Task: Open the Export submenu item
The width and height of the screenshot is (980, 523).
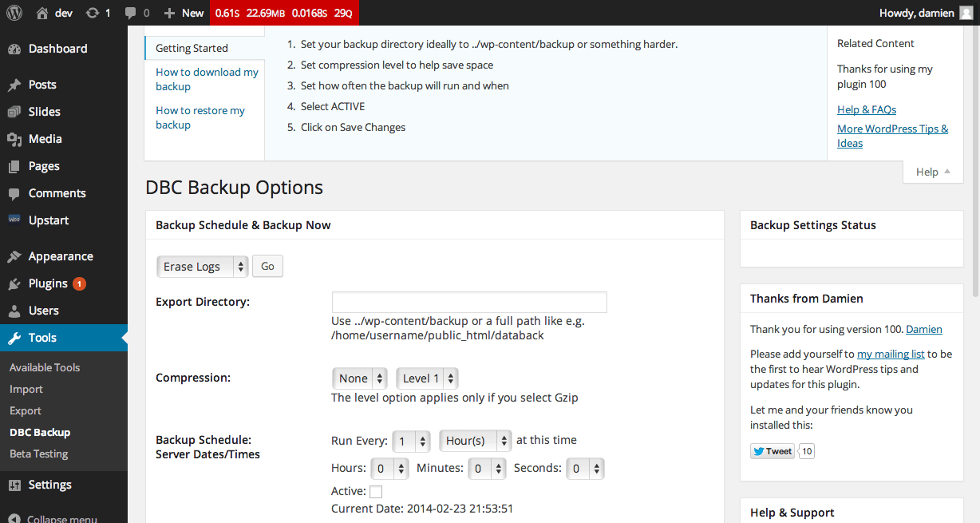Action: (26, 410)
